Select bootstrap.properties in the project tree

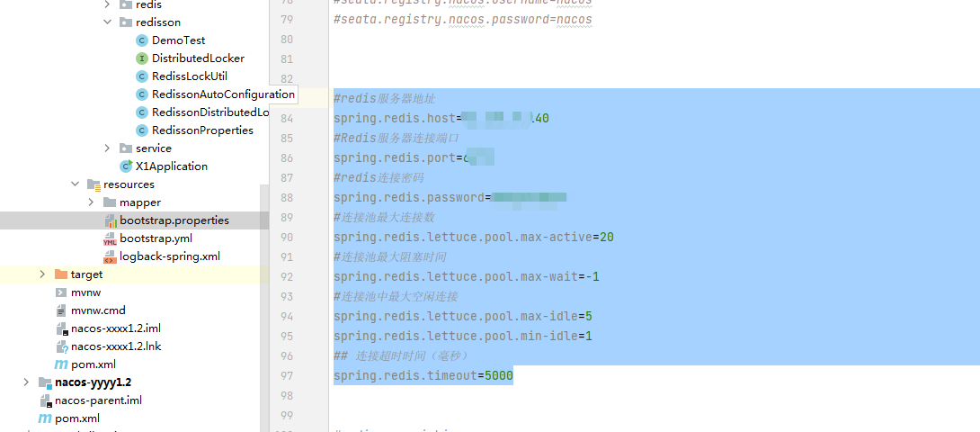pos(174,220)
